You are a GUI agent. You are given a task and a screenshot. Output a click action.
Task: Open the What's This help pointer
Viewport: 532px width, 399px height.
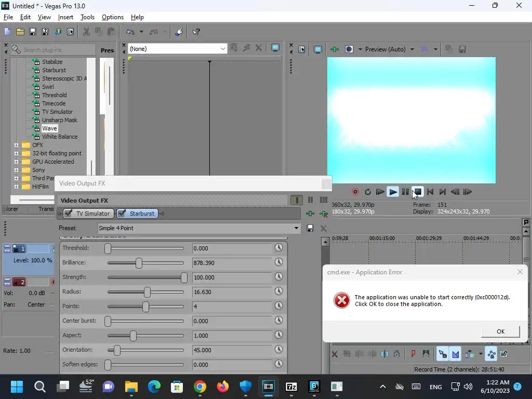[x=196, y=32]
